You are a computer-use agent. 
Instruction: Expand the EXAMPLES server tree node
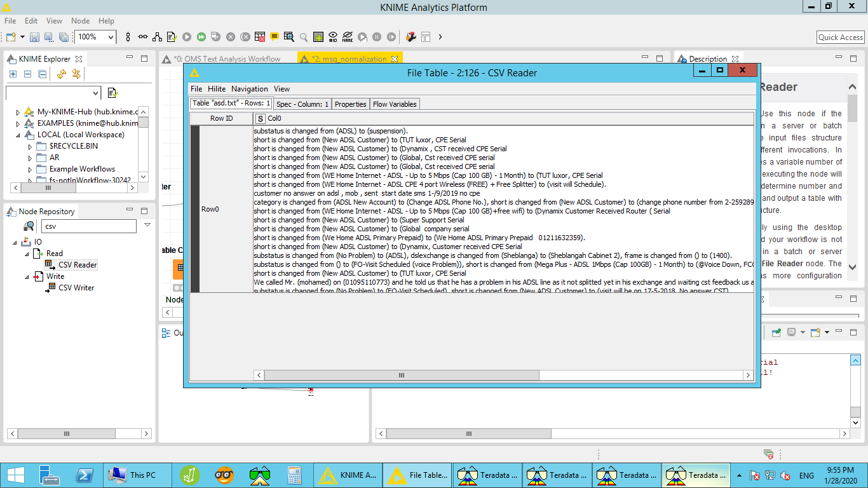tap(18, 123)
